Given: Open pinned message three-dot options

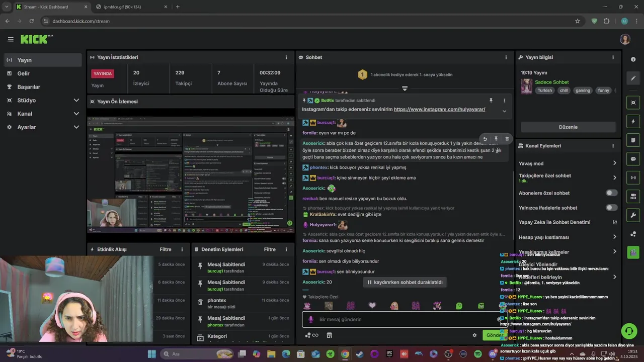Looking at the screenshot, I should (x=504, y=101).
